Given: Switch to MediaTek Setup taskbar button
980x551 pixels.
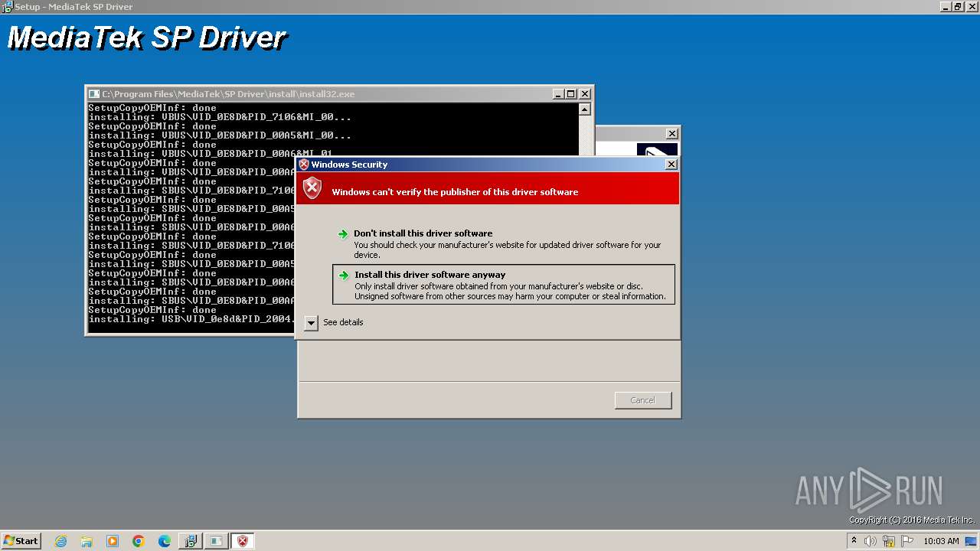Looking at the screenshot, I should point(191,541).
